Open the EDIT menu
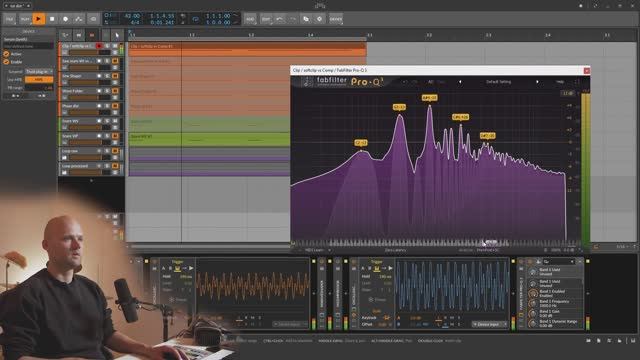 (x=266, y=19)
